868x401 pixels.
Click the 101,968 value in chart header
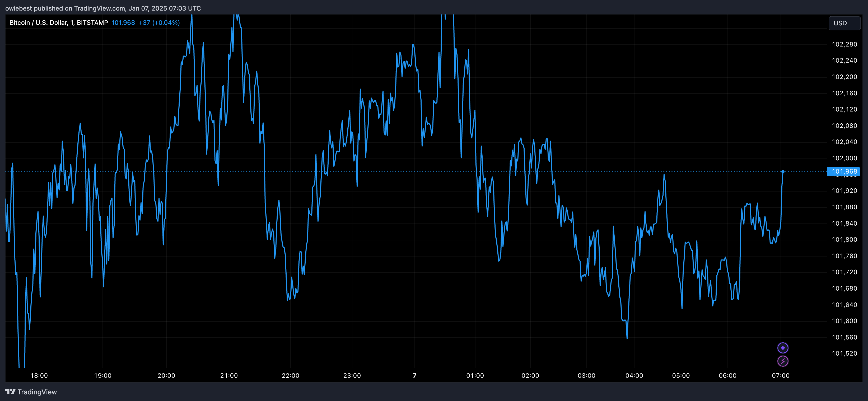coord(123,22)
